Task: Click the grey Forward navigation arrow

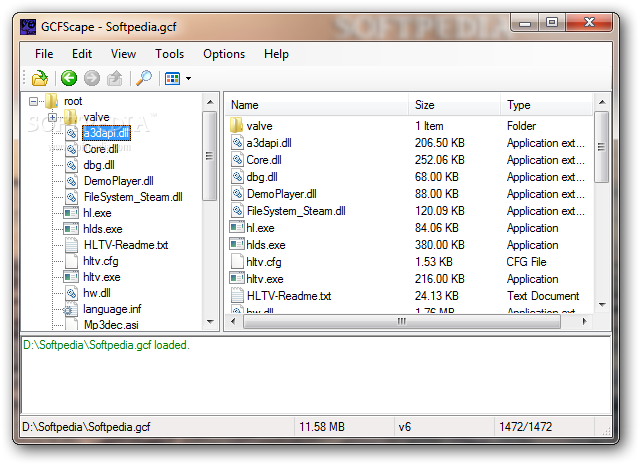Action: [x=92, y=78]
